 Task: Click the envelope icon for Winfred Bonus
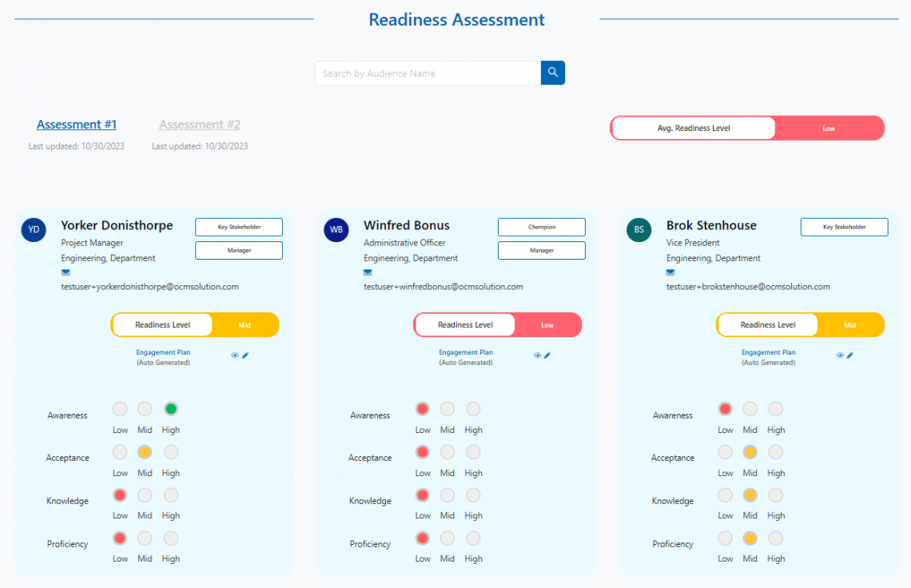click(x=367, y=272)
